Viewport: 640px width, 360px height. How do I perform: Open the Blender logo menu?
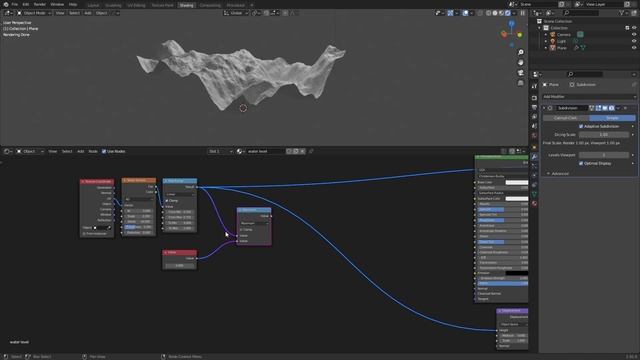6,4
